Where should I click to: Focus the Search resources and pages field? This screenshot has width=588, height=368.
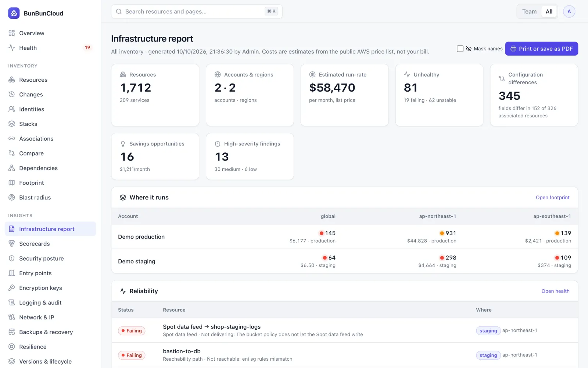tap(197, 11)
